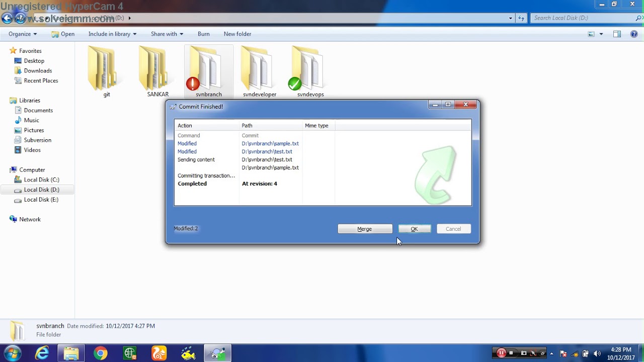The width and height of the screenshot is (644, 362).
Task: Open the TortoiseSVN taskbar icon
Action: 218,353
